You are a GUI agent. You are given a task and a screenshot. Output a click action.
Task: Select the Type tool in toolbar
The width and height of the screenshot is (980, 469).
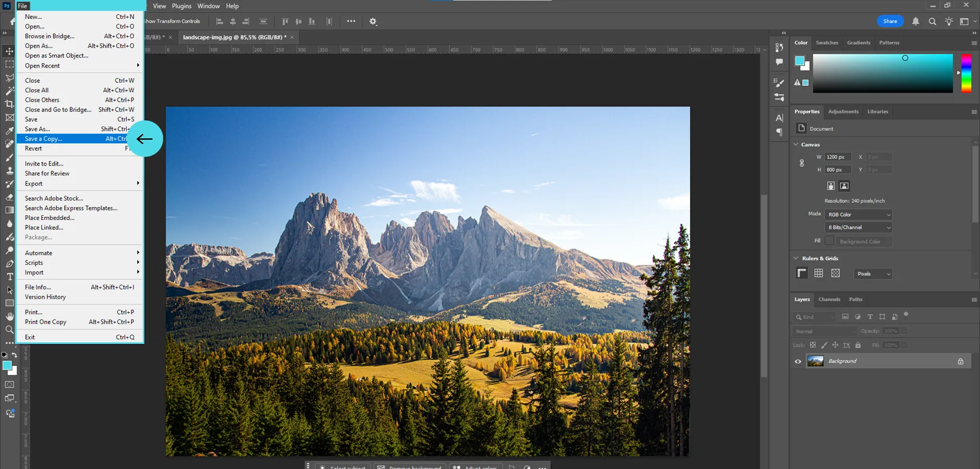[9, 277]
